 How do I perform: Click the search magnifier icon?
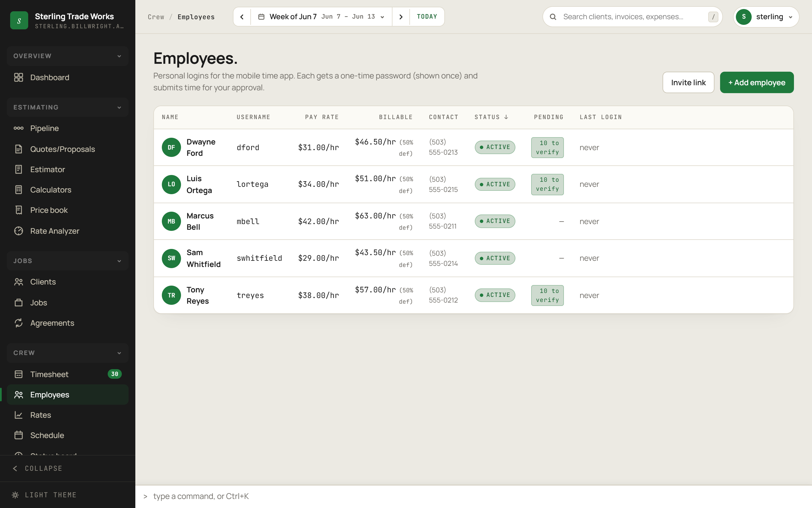[x=553, y=17]
